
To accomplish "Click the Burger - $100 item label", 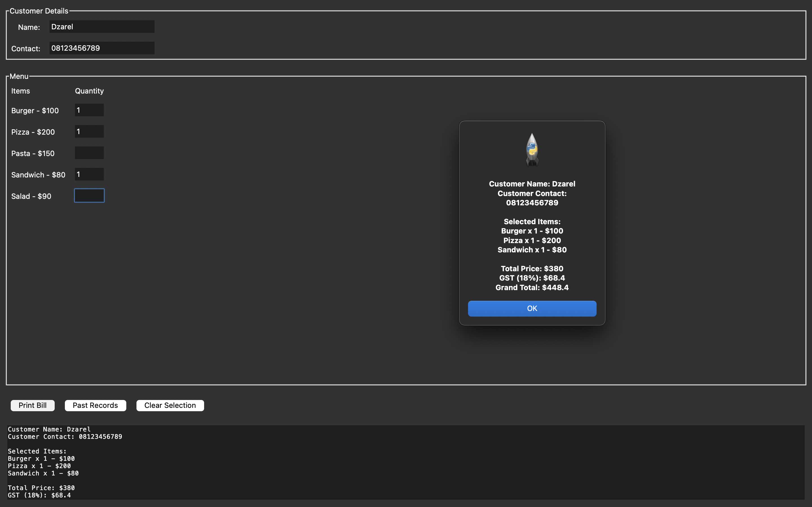I will click(x=35, y=111).
